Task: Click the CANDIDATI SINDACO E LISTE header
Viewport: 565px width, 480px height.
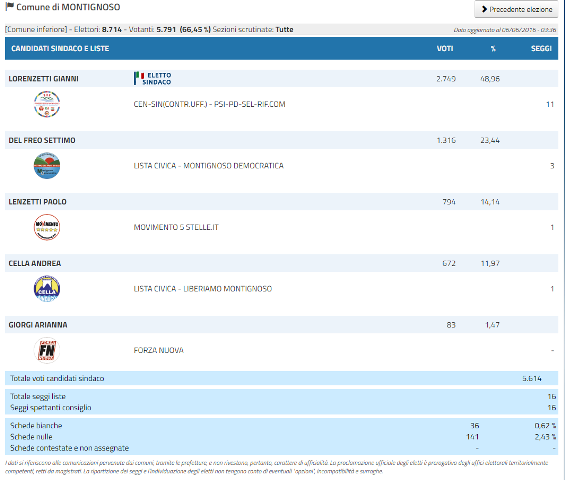Action: click(60, 49)
